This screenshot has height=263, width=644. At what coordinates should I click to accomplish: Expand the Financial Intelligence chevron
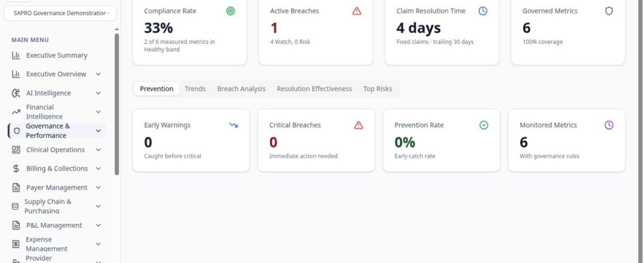click(98, 112)
